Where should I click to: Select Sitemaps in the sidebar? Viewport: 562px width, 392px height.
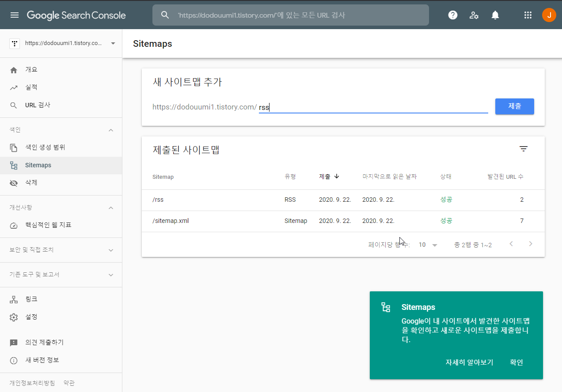(61, 165)
